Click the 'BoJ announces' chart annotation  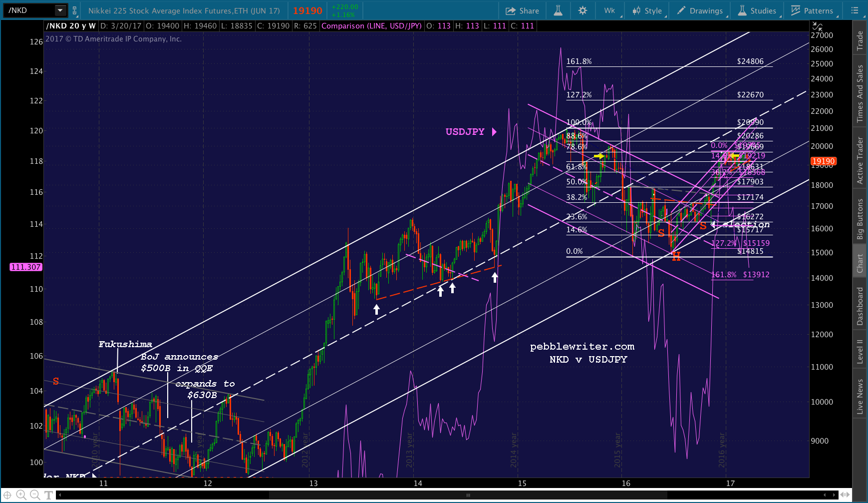click(x=179, y=357)
